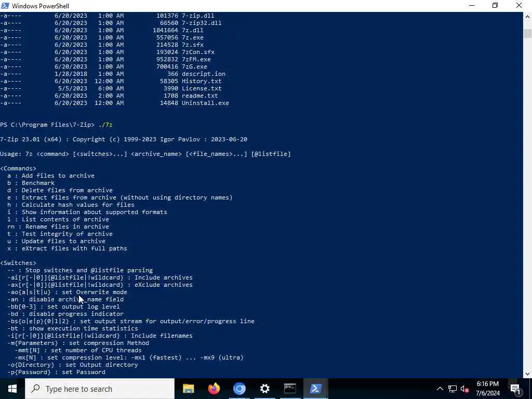Click '-bd : disable progress indicator'

65,314
